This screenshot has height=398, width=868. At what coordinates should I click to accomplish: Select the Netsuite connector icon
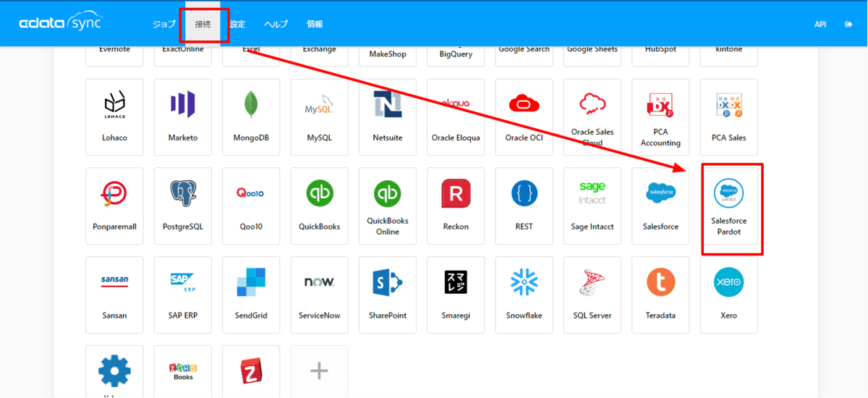click(387, 105)
